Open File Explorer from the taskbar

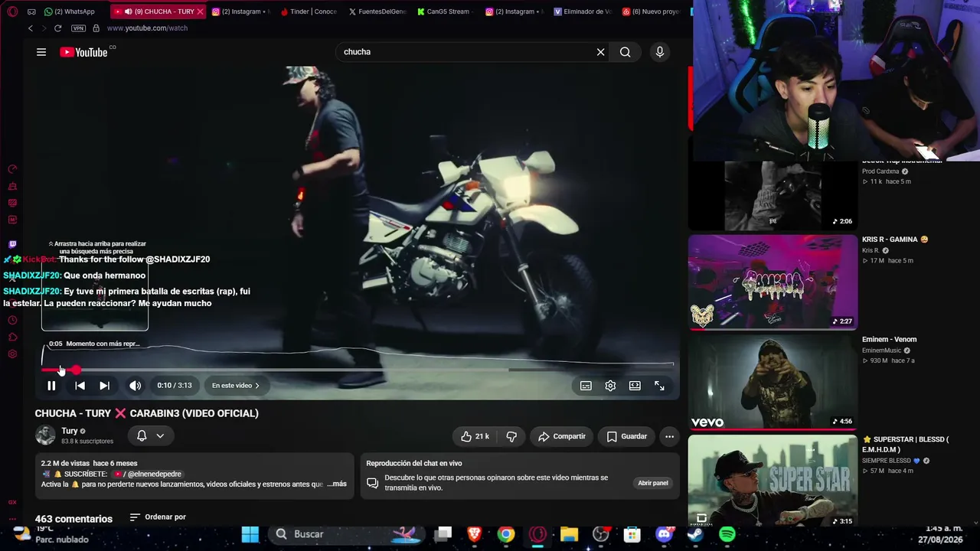[x=569, y=534]
